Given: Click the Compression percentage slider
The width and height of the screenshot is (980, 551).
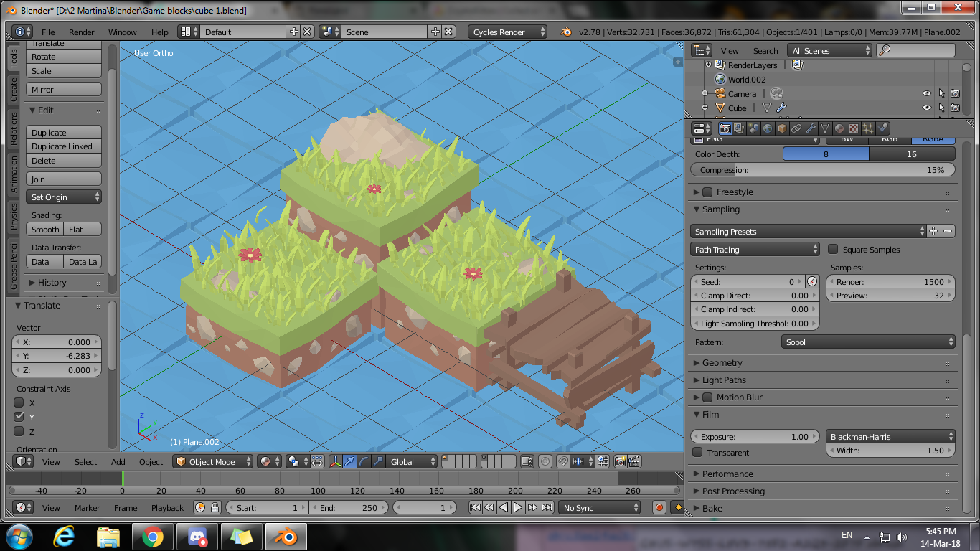Looking at the screenshot, I should point(823,170).
